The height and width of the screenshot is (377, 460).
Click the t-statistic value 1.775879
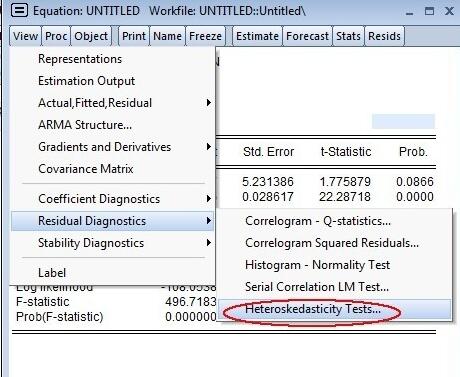click(x=345, y=182)
